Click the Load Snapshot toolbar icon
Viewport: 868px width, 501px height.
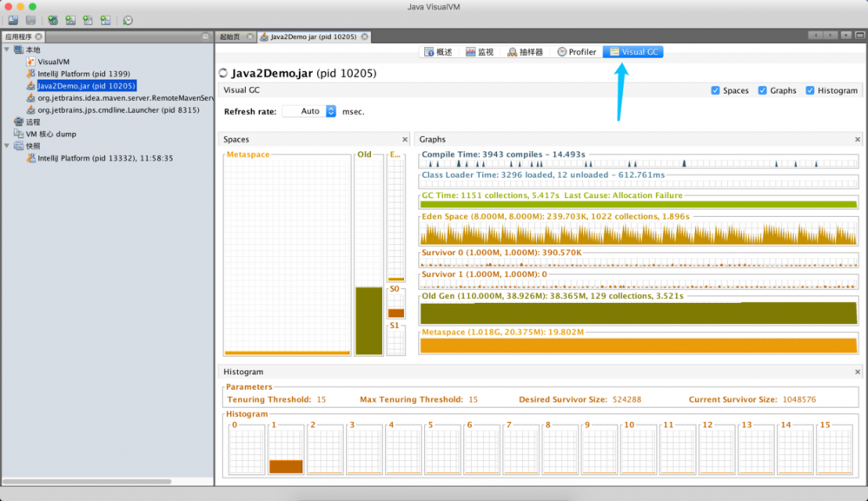[x=12, y=20]
